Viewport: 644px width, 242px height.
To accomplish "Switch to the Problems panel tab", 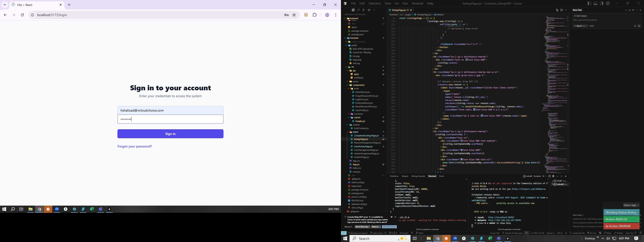I will [394, 176].
